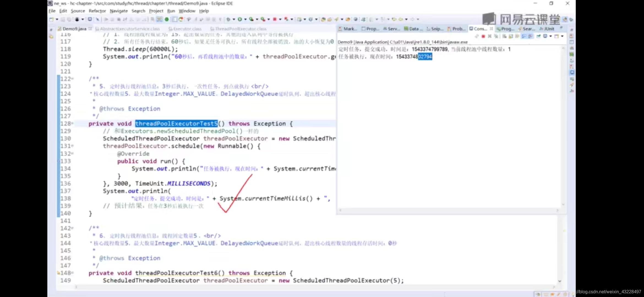Collapse threadPoolExecutorTest5 method at line 128
Screen dimensions: 644x297
tap(73, 124)
